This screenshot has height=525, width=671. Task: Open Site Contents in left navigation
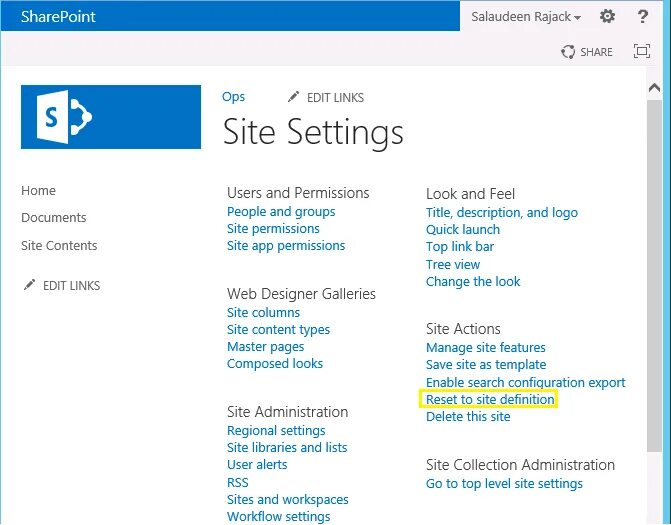coord(59,246)
